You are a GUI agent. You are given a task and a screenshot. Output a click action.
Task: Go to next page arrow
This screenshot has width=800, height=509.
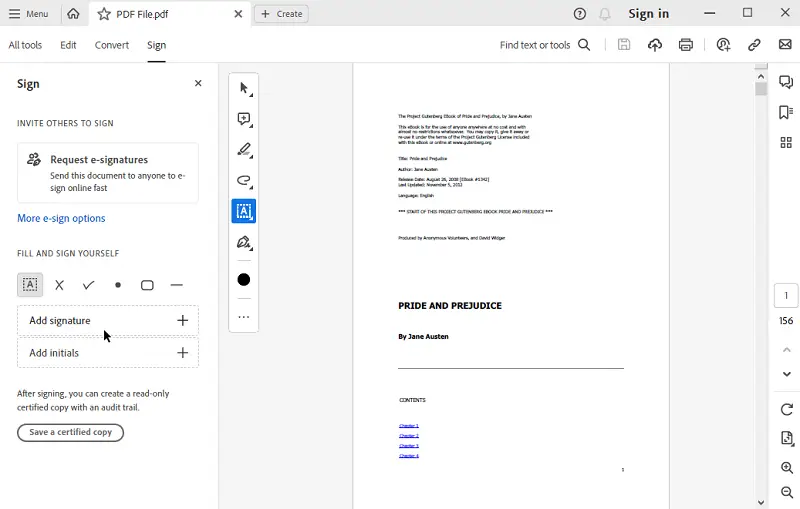point(786,374)
